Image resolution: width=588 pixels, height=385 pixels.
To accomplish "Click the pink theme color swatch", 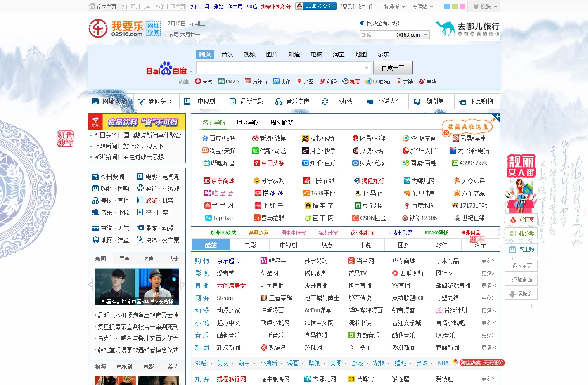I will tap(462, 7).
